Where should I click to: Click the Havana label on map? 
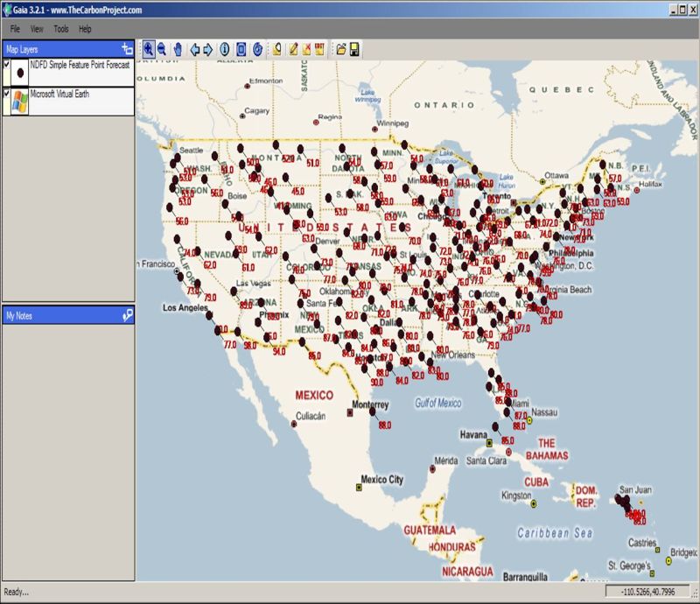pyautogui.click(x=473, y=434)
